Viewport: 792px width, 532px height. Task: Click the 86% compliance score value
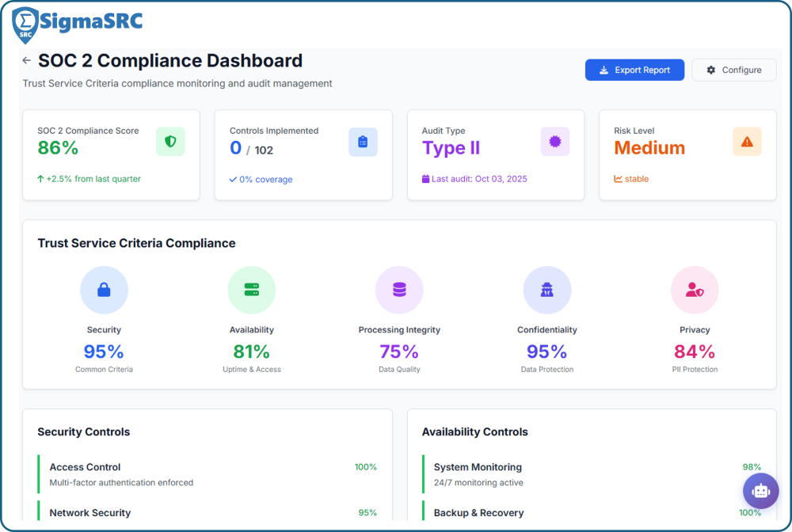click(x=58, y=148)
